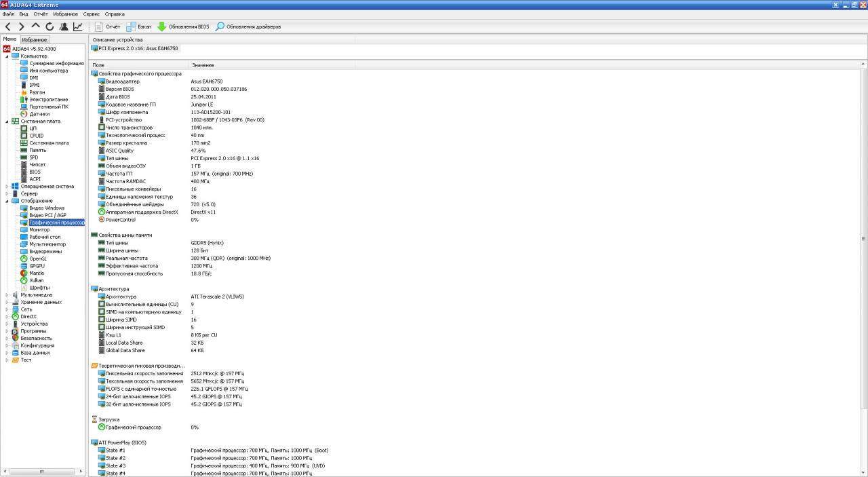Image resolution: width=868 pixels, height=477 pixels.
Task: Click the flame icon beside Разгон
Action: [x=24, y=92]
